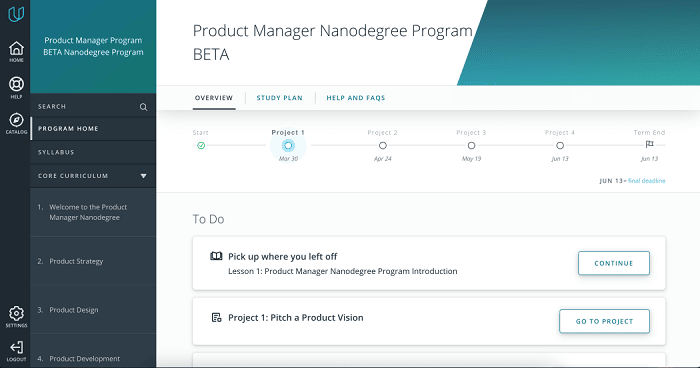Click the project icon beside Project 1: Pitch a Product Vision
Viewport: 700px width, 368px height.
pyautogui.click(x=217, y=318)
